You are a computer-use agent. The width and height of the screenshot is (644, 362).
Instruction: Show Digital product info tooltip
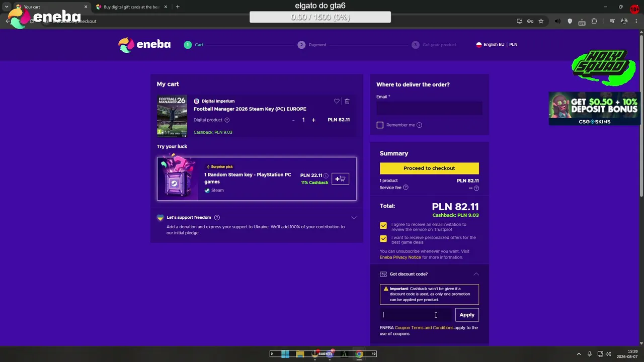[227, 120]
